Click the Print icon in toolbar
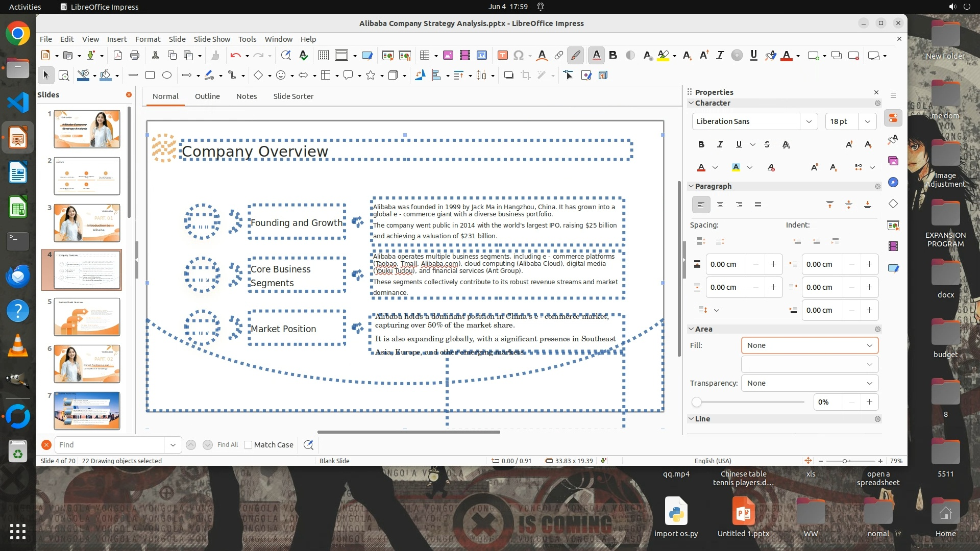Image resolution: width=980 pixels, height=551 pixels. click(x=135, y=56)
